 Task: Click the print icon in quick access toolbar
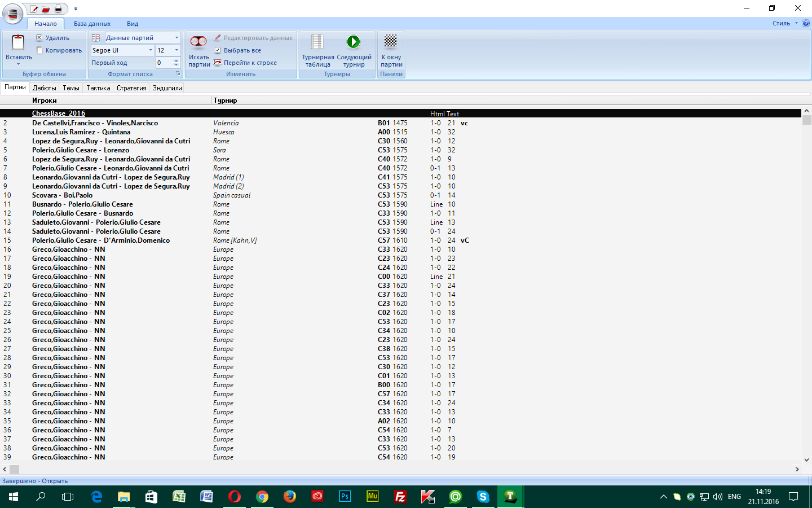click(58, 9)
